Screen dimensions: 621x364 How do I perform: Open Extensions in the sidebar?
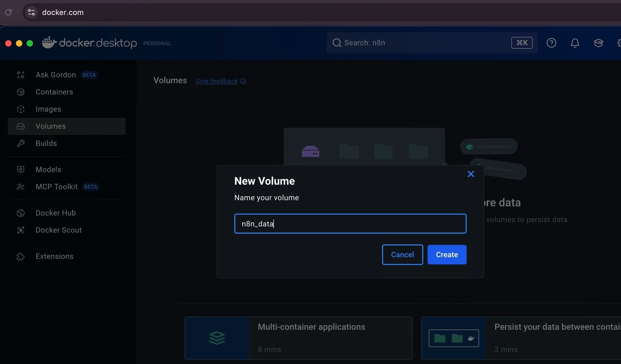pos(66,256)
